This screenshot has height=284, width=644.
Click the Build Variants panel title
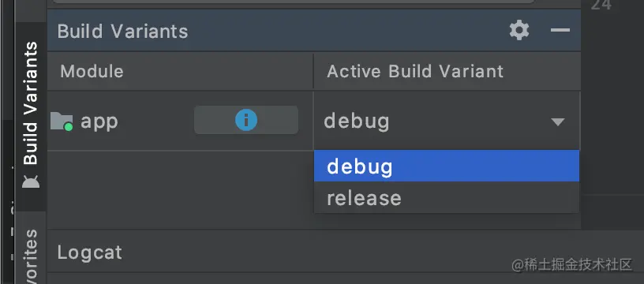click(122, 32)
